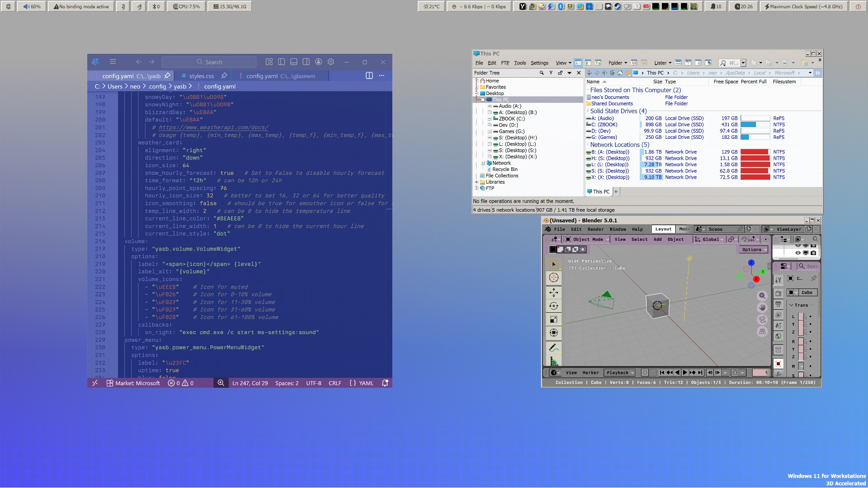Click the current frame number field
The height and width of the screenshot is (488, 868).
coord(760,373)
